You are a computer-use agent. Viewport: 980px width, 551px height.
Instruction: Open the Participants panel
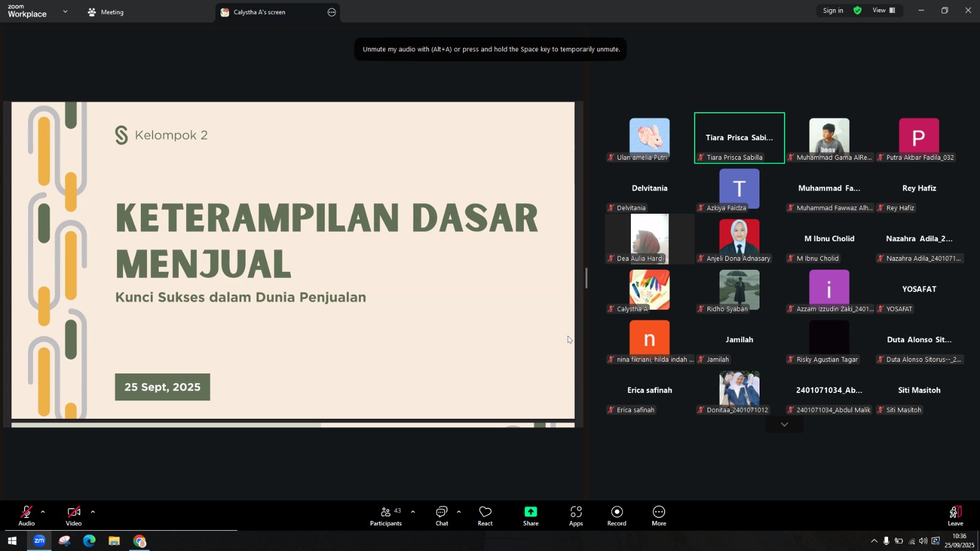(x=386, y=516)
